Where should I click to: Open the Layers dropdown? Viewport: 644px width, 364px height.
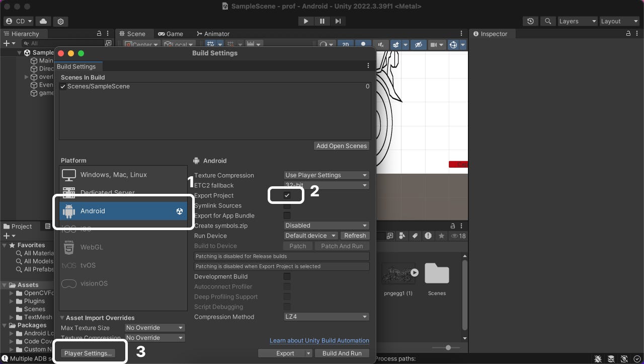pyautogui.click(x=578, y=21)
